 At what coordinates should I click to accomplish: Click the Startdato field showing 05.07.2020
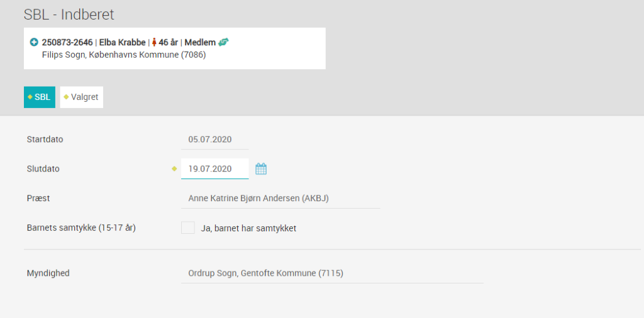[x=215, y=140]
